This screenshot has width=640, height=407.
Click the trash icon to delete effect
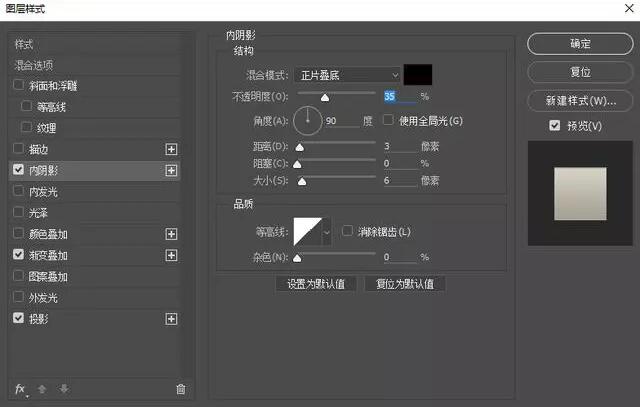[x=180, y=388]
